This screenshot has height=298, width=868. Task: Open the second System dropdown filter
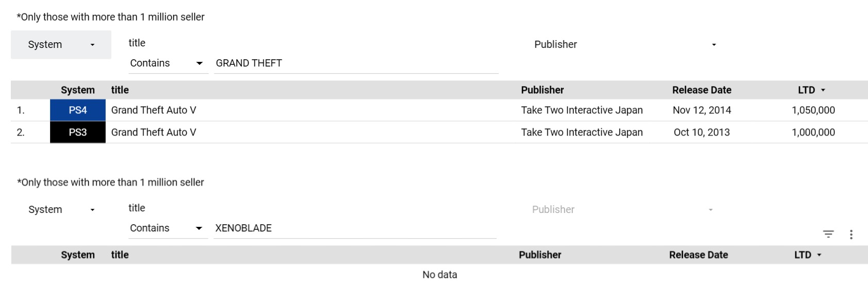click(x=61, y=210)
